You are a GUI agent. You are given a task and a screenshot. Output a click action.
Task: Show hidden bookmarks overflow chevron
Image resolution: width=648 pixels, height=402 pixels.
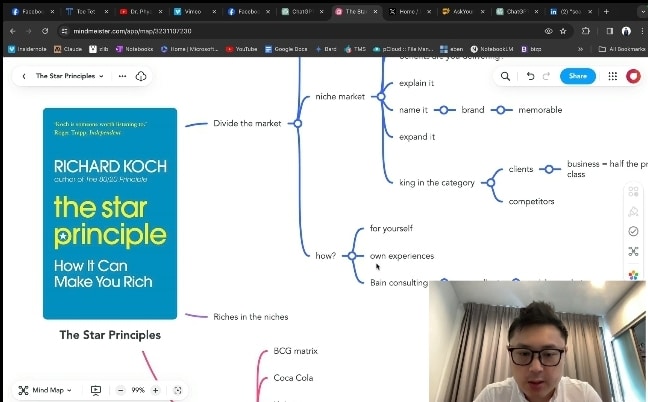tap(580, 49)
